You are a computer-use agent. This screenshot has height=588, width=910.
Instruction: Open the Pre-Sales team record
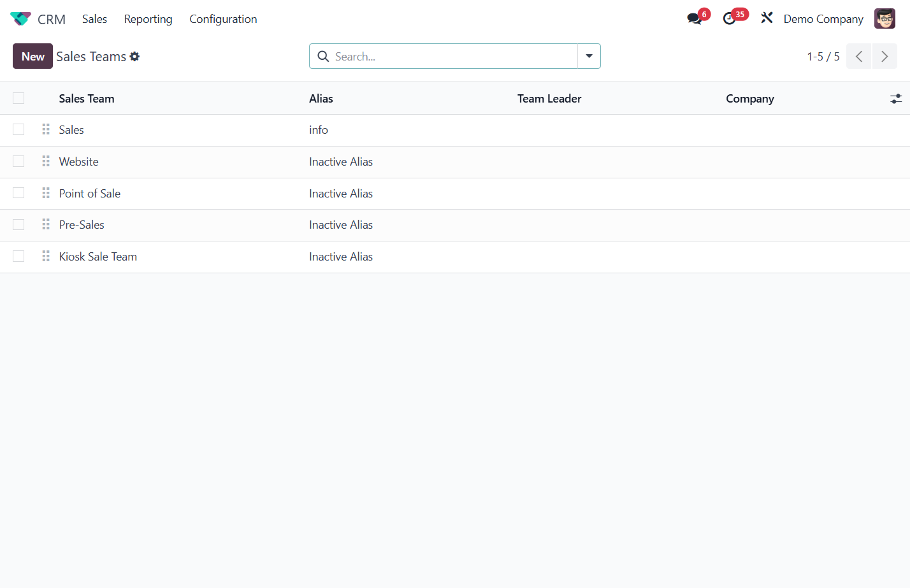(82, 225)
